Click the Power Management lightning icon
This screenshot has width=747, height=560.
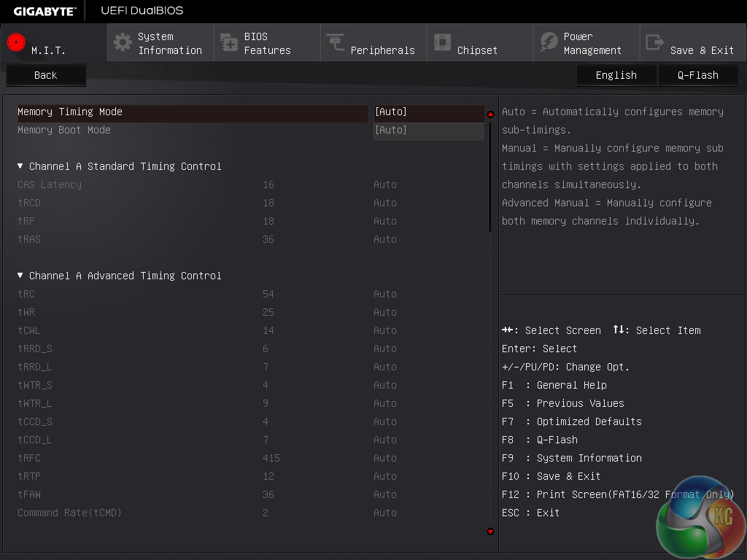(549, 42)
